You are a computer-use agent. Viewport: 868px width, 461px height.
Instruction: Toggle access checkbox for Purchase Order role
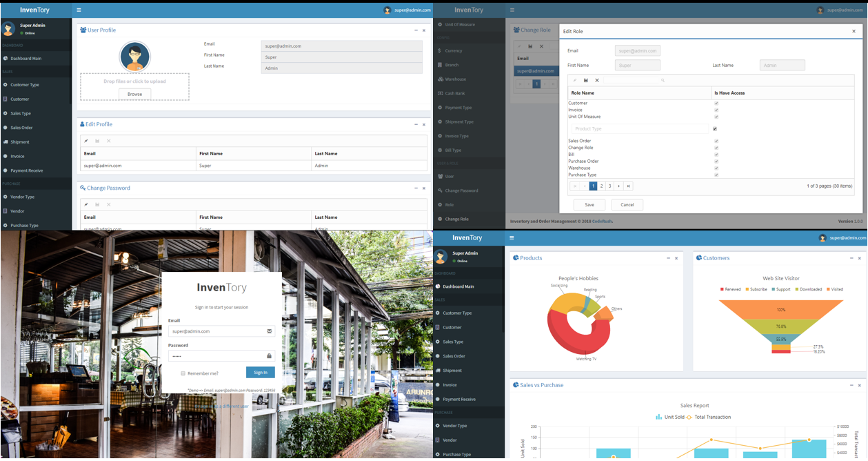click(716, 161)
